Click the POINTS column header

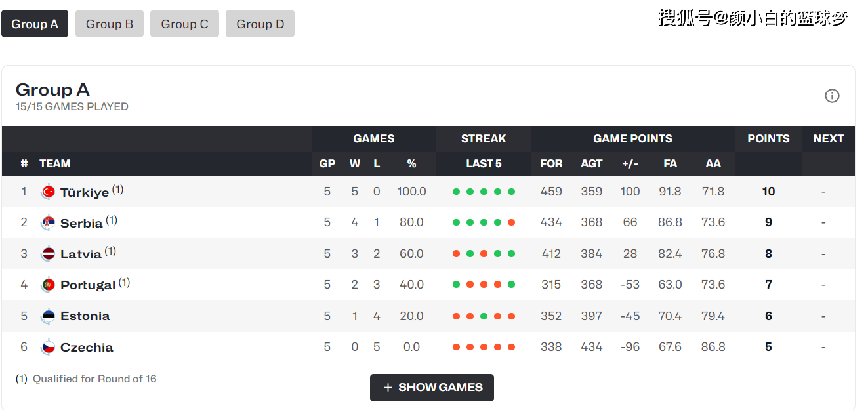(768, 138)
